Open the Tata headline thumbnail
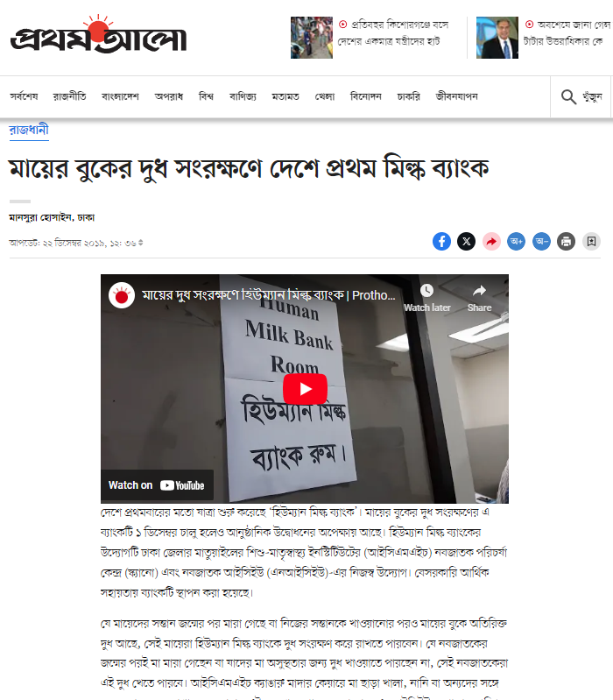 [497, 38]
